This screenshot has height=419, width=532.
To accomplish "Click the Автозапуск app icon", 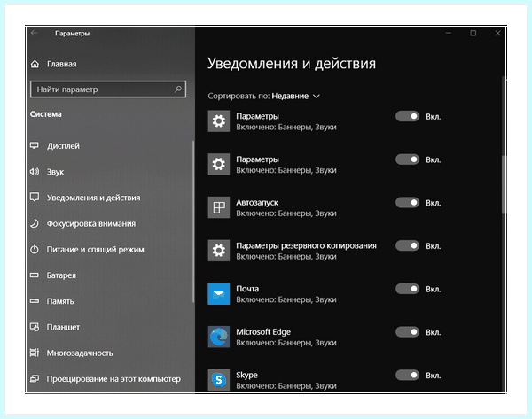I will coord(218,207).
